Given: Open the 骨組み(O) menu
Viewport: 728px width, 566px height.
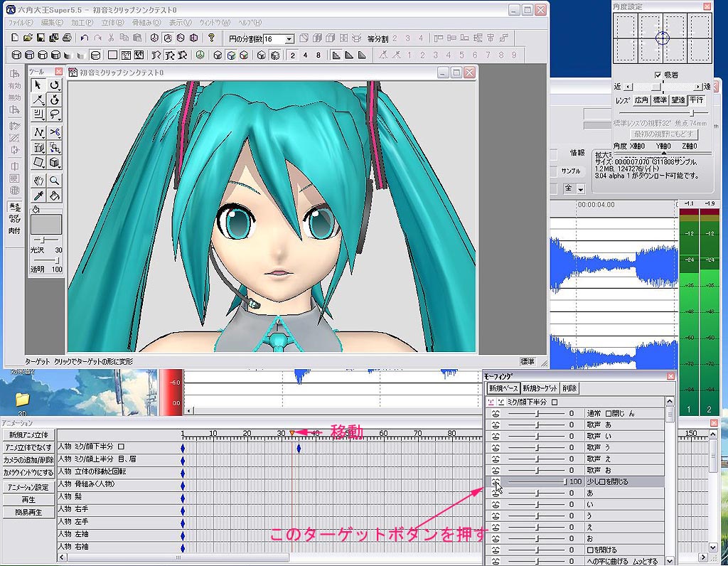Looking at the screenshot, I should [x=146, y=22].
